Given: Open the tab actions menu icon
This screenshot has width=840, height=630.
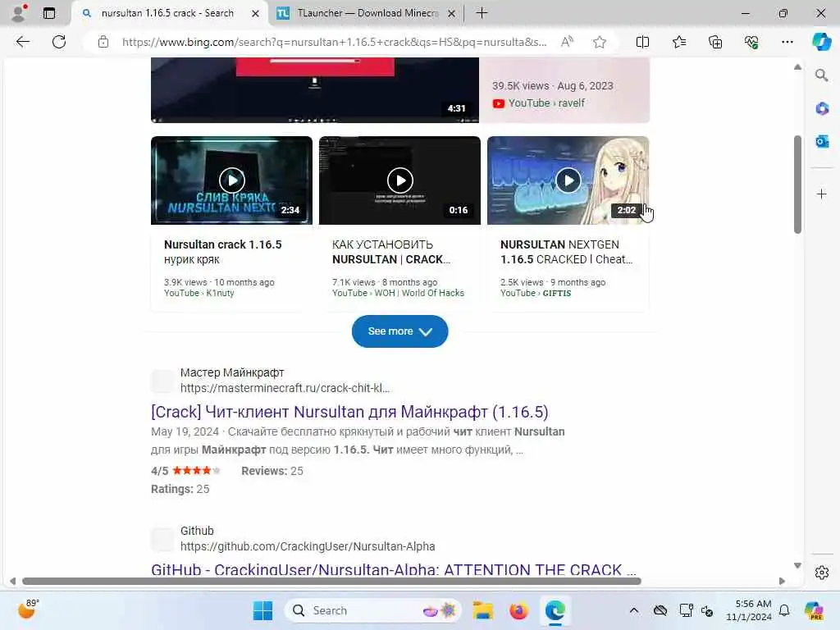Looking at the screenshot, I should pos(49,13).
